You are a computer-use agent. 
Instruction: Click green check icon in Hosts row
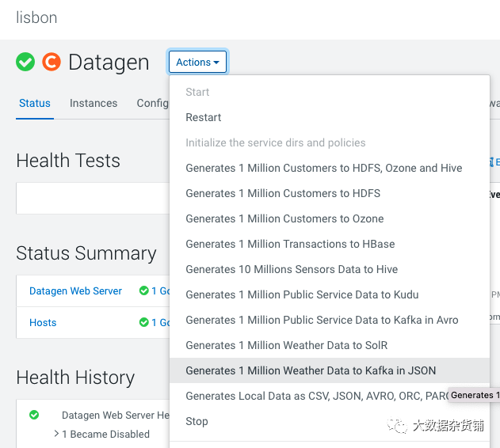143,322
